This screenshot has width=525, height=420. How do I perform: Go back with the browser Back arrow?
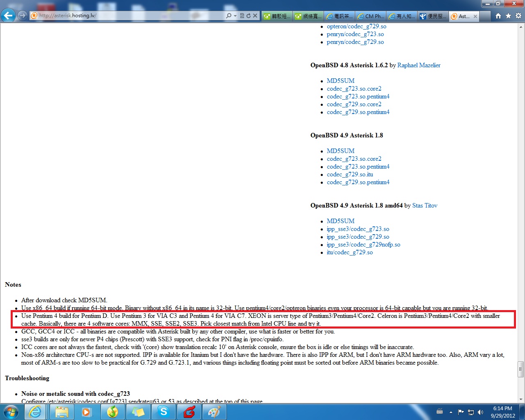tap(9, 16)
